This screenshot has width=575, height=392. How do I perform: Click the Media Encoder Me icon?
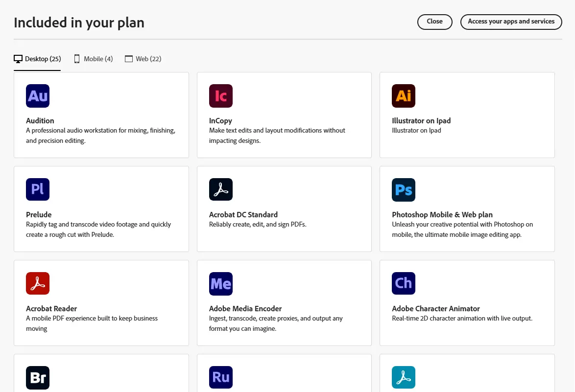pos(221,283)
